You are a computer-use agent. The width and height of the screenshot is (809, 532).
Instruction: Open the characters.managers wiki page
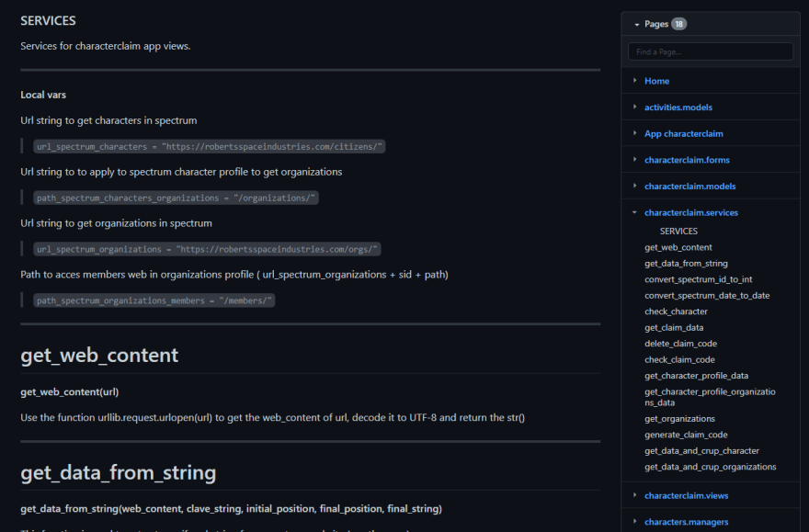(x=686, y=522)
